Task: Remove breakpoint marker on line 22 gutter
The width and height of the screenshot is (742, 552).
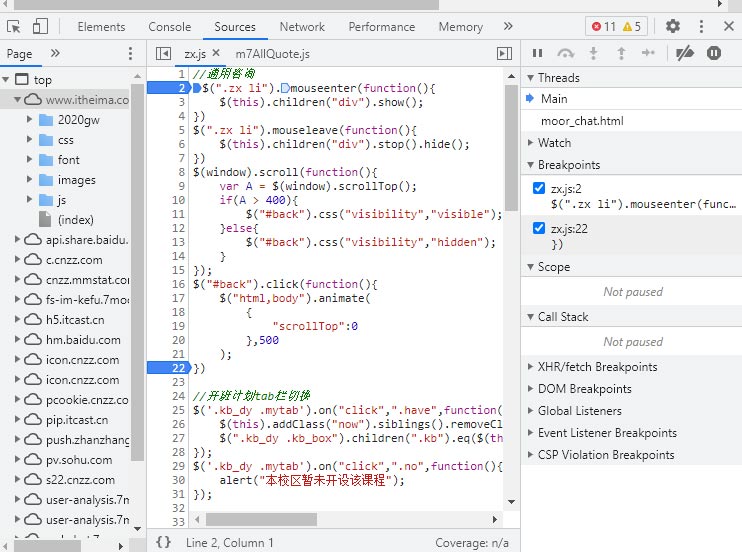Action: pyautogui.click(x=168, y=368)
